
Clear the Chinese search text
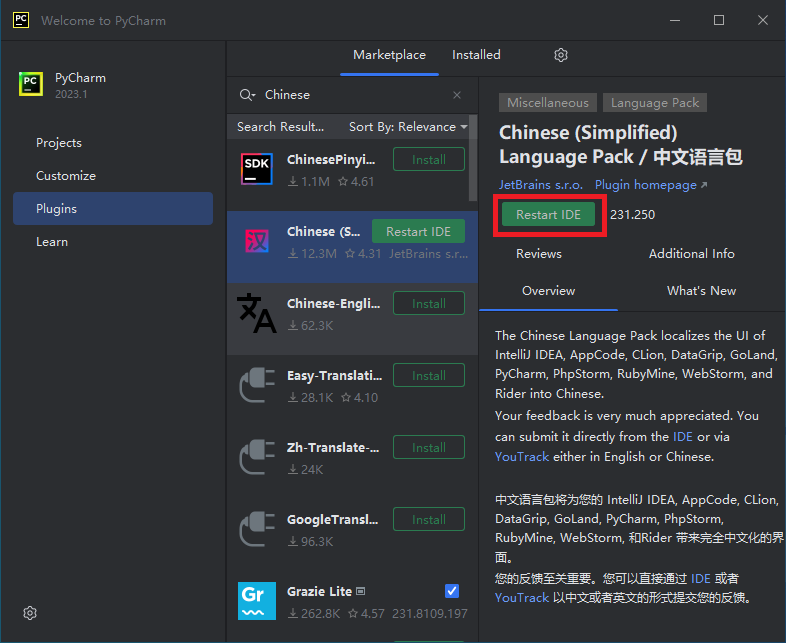pyautogui.click(x=457, y=95)
